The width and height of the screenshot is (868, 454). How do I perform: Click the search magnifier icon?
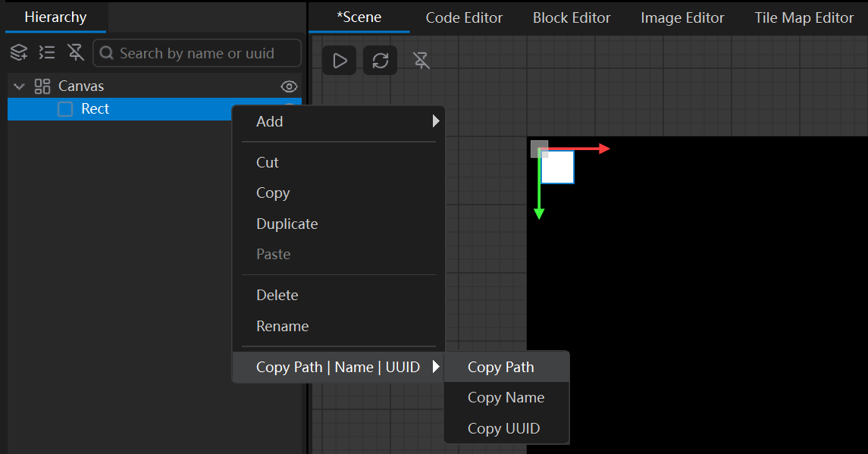[x=107, y=53]
